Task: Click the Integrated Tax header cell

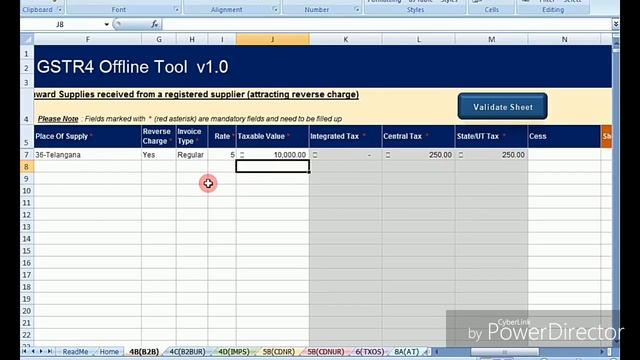Action: pyautogui.click(x=346, y=136)
